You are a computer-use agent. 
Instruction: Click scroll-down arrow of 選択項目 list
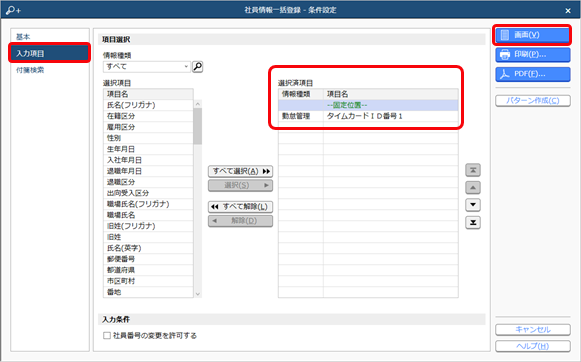pos(197,294)
